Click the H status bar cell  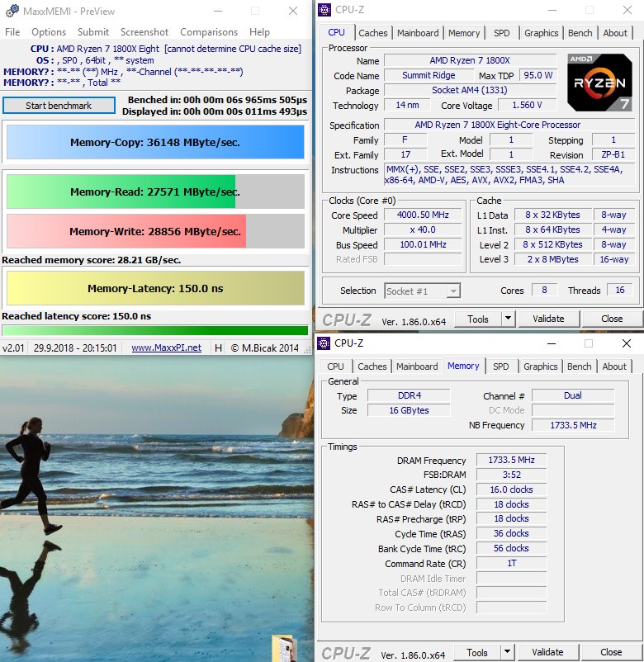218,348
